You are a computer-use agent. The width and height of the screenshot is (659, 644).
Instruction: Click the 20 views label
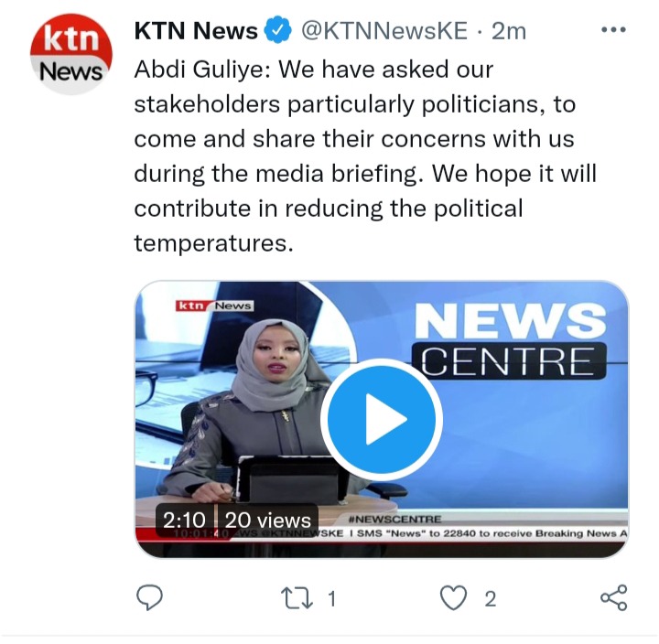(x=268, y=521)
